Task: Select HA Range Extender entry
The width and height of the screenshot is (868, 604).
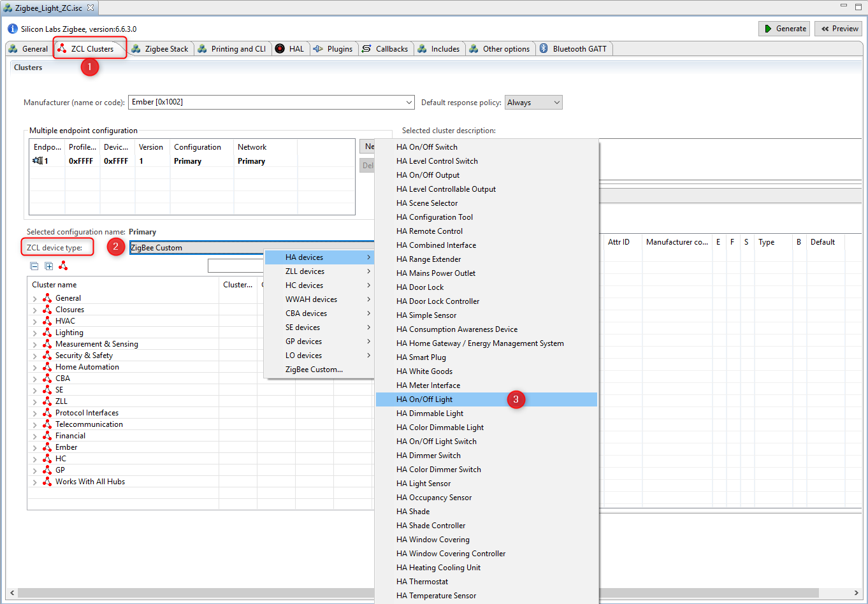Action: 487,259
